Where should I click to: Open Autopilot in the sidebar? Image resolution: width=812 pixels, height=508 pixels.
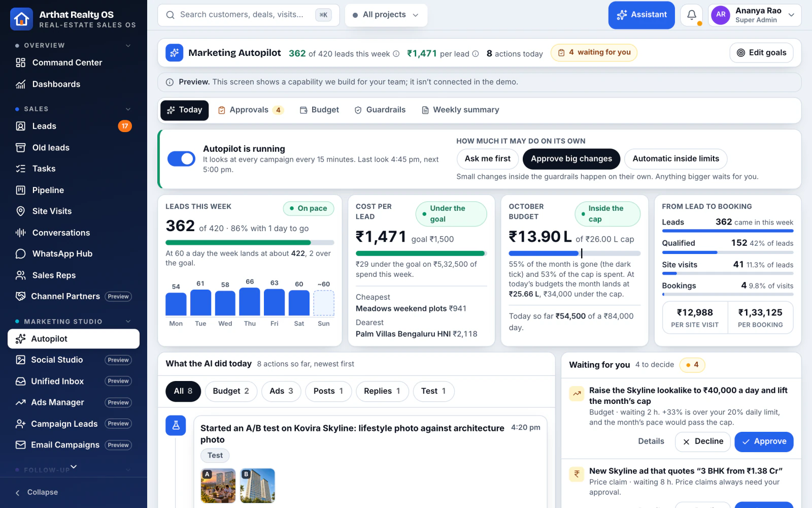[x=74, y=339]
